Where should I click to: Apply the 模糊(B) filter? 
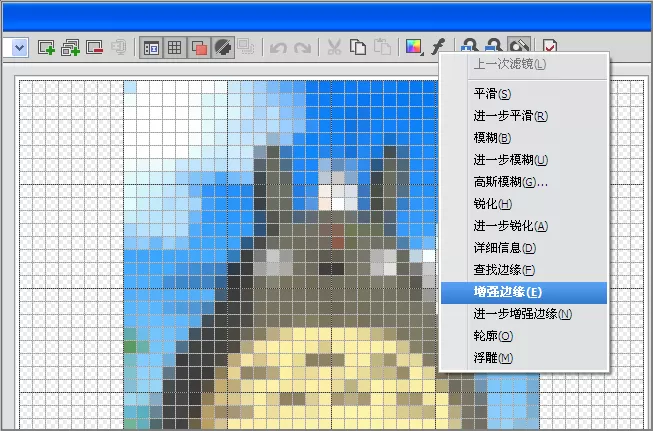point(524,138)
